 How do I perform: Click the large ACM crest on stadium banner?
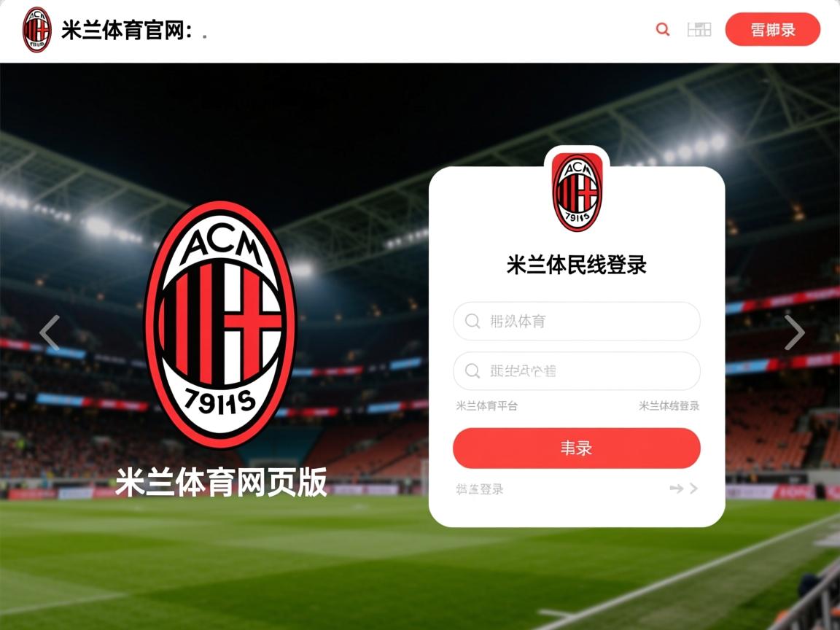pos(220,324)
